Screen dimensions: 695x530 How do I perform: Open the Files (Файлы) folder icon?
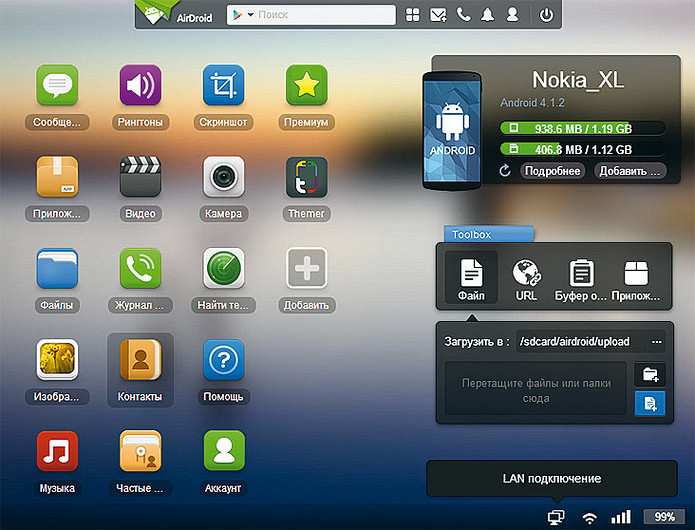click(x=57, y=269)
